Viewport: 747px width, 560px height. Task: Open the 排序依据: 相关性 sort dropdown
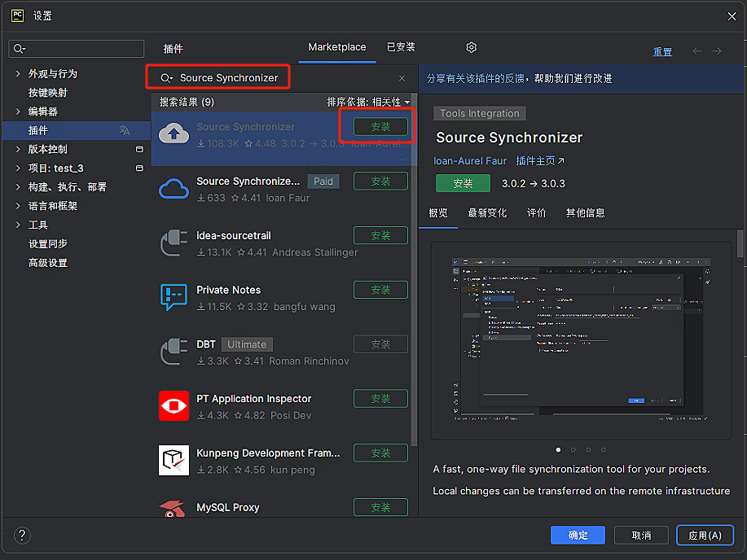click(x=368, y=102)
